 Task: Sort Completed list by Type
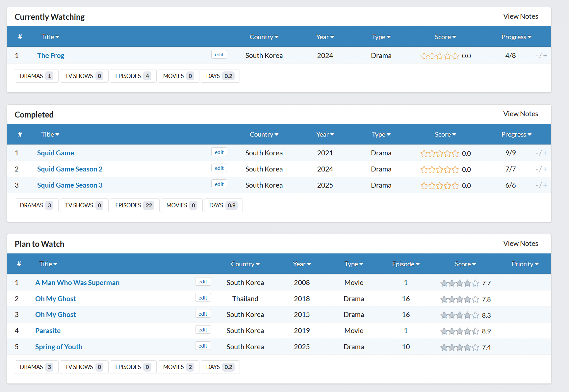(x=381, y=134)
